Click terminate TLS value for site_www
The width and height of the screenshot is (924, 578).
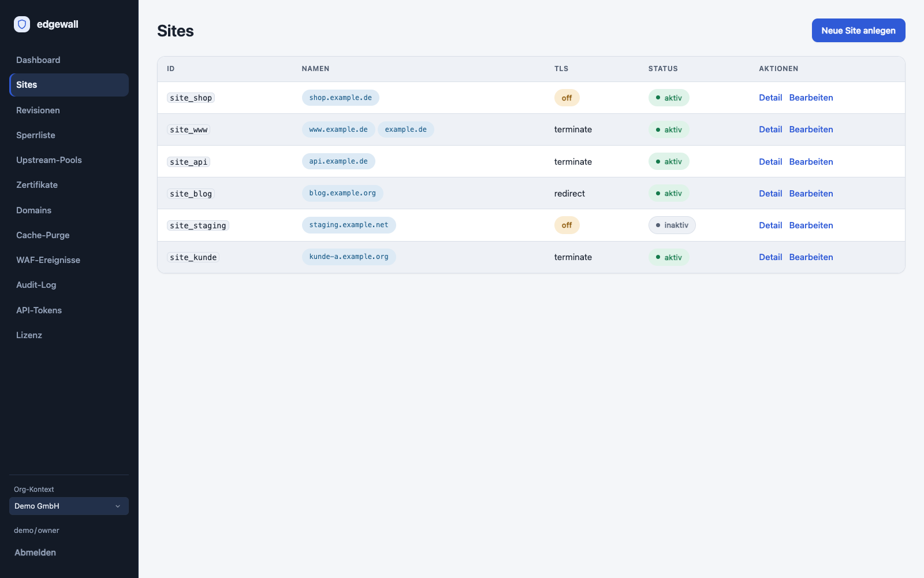click(x=573, y=129)
